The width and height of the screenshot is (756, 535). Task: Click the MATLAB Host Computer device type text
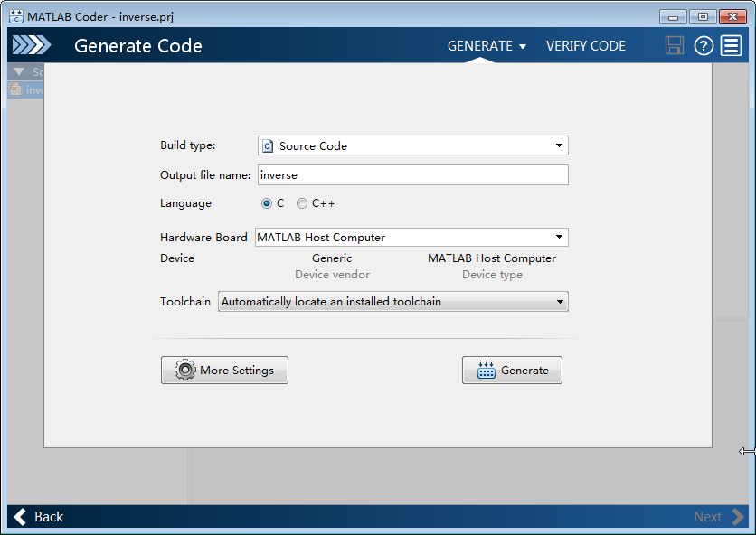492,258
